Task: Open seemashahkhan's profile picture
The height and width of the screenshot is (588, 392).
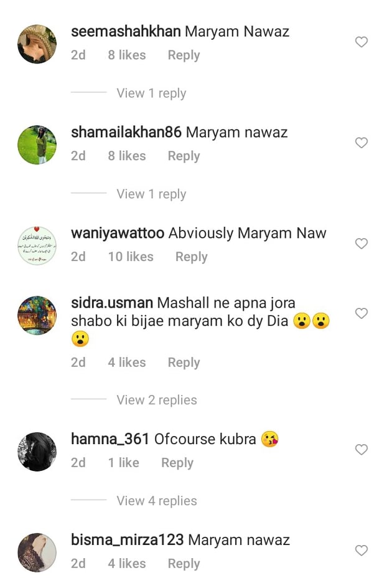Action: click(x=37, y=44)
